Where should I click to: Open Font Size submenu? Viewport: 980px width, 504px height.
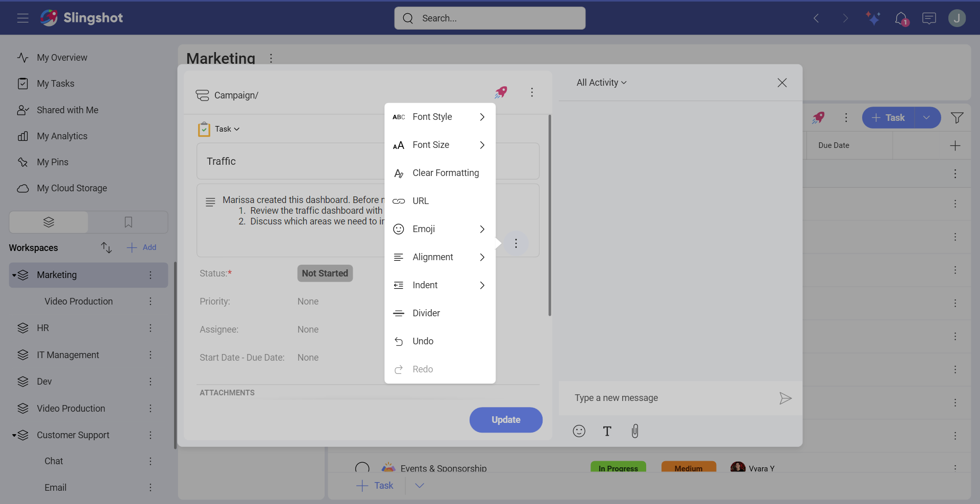click(x=440, y=145)
